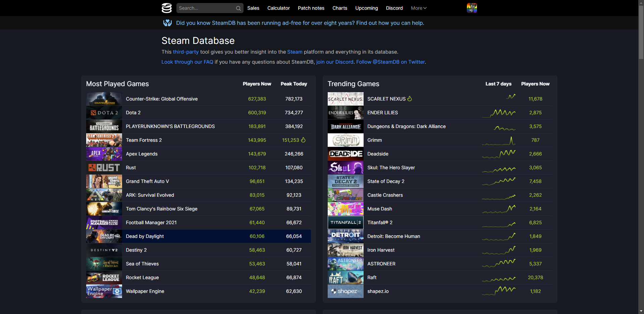
Task: Click join our Discord link
Action: tap(335, 62)
